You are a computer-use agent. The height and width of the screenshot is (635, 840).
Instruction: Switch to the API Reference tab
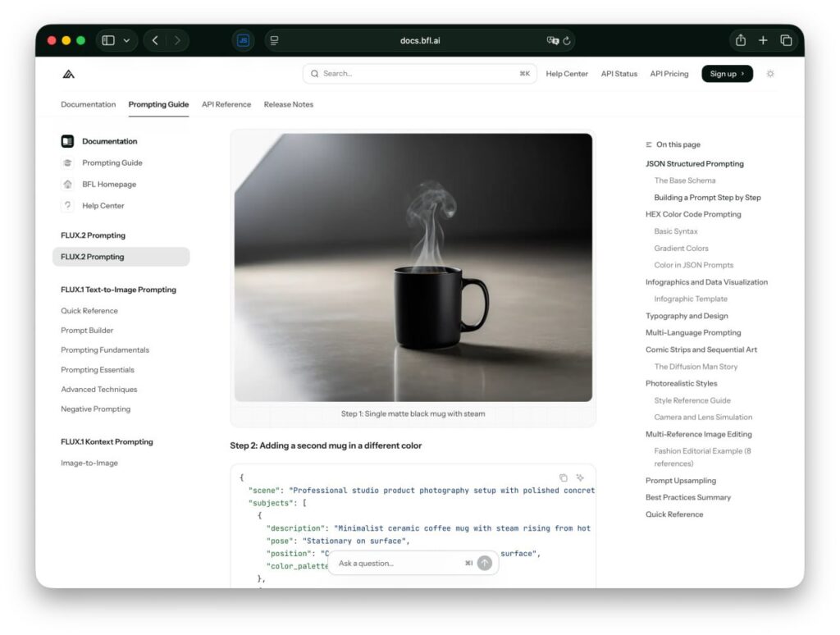click(x=226, y=104)
